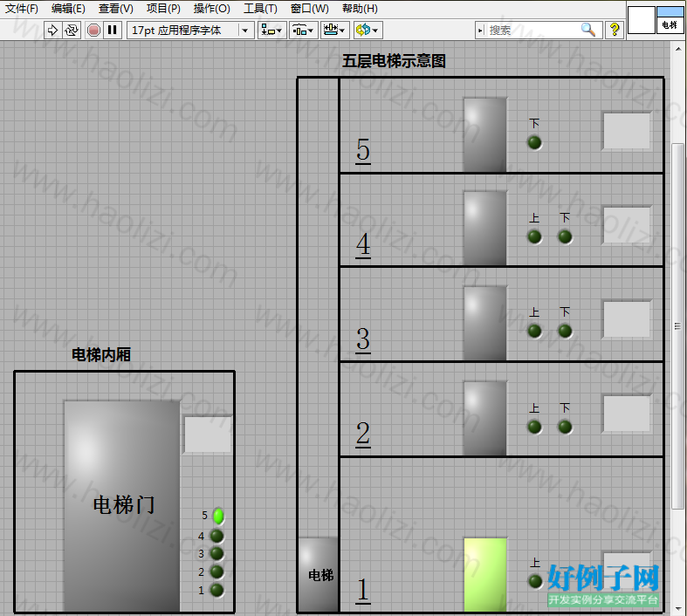Select cabin floor 3 LED button
This screenshot has width=687, height=616.
coord(216,554)
